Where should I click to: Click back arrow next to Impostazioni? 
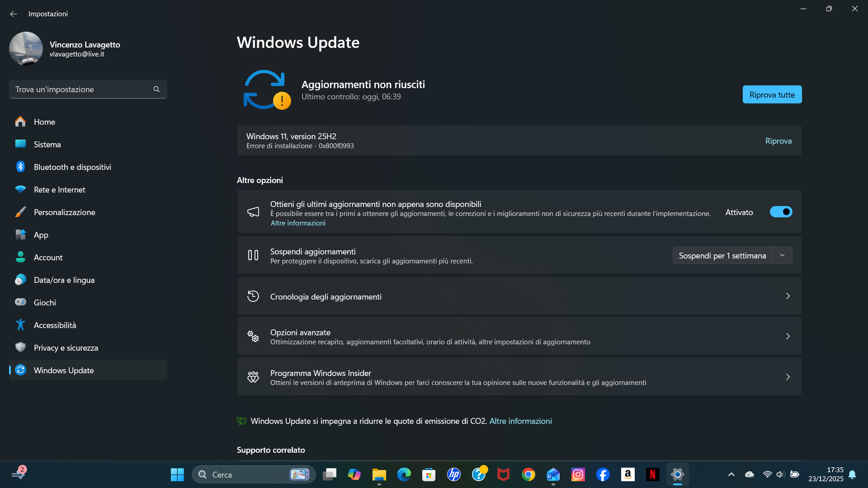(x=14, y=14)
